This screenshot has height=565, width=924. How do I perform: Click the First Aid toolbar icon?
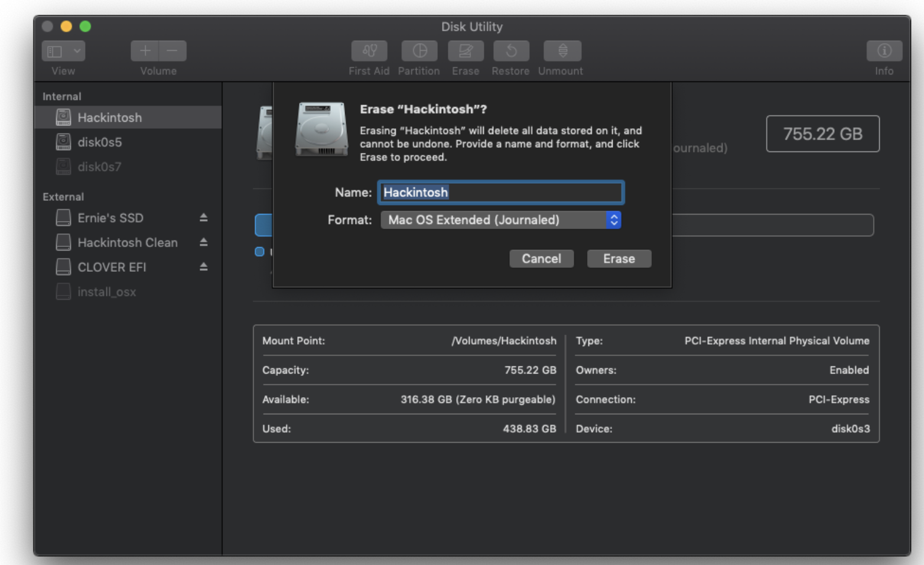(x=369, y=51)
